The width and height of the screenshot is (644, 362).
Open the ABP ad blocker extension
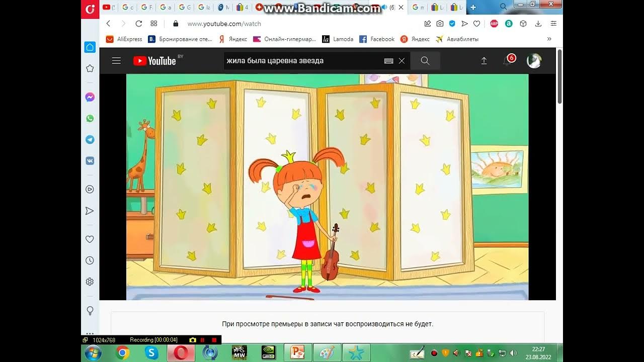point(494,24)
